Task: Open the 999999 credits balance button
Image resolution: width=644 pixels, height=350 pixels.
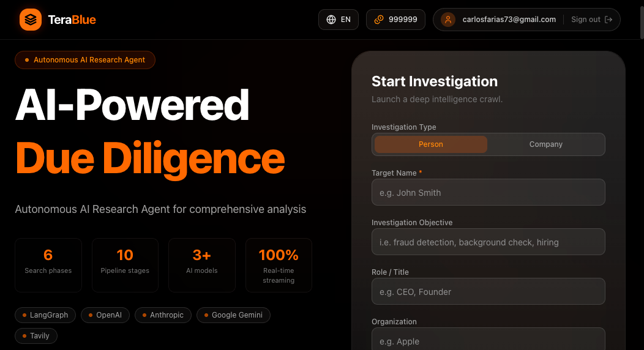Action: pyautogui.click(x=395, y=20)
